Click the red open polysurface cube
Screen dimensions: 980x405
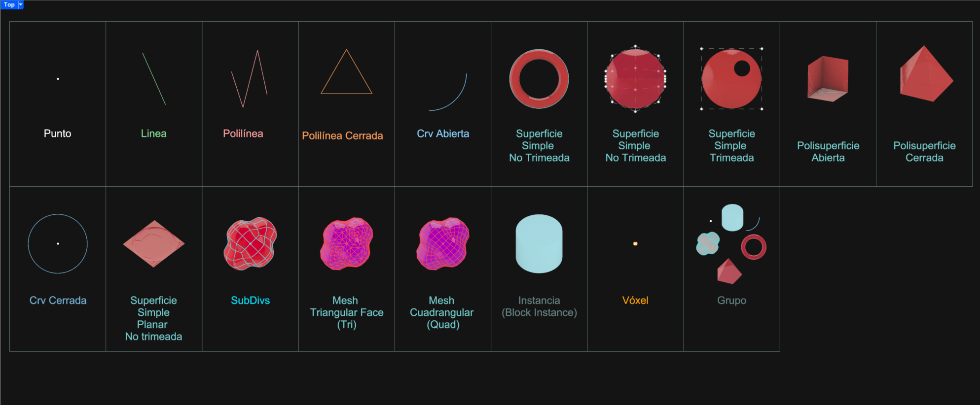click(828, 78)
